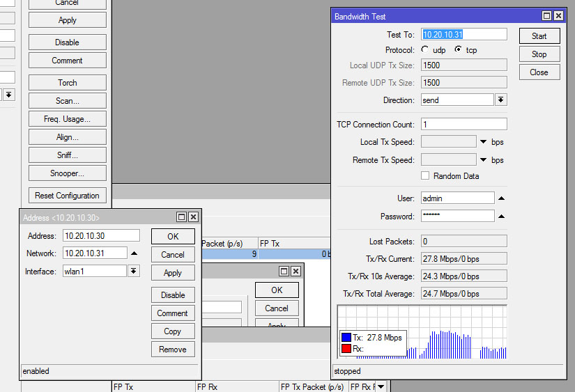Open column dropdown at bottom header row
This screenshot has height=392, width=575.
[381, 386]
